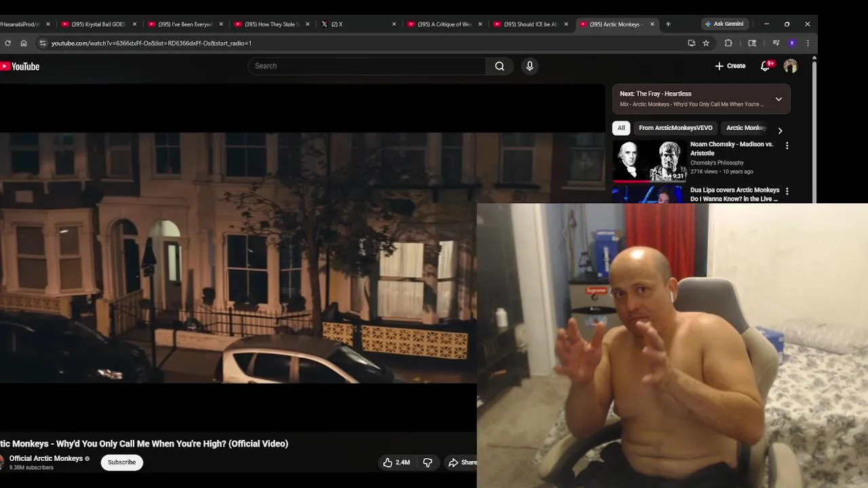Open the browser side panel icon
This screenshot has width=868, height=488.
click(752, 43)
